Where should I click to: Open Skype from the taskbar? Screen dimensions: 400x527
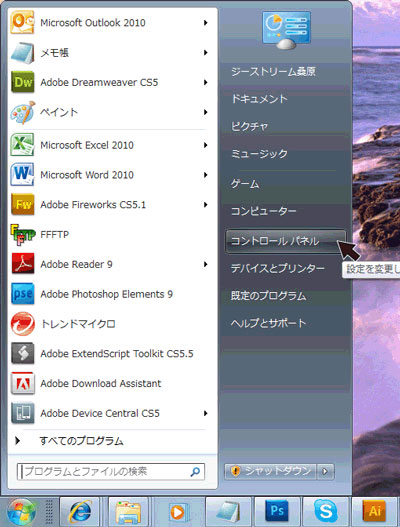325,511
